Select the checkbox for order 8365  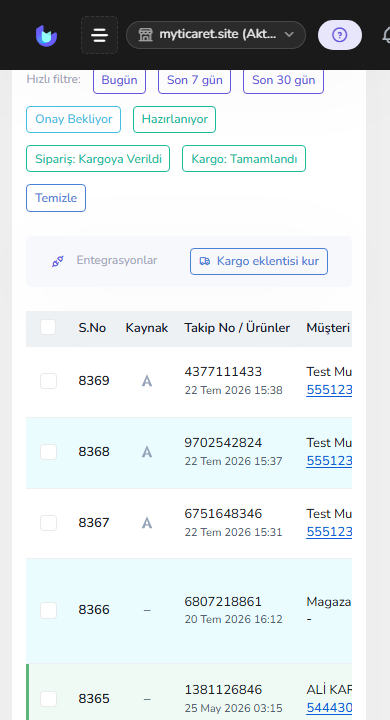click(48, 699)
